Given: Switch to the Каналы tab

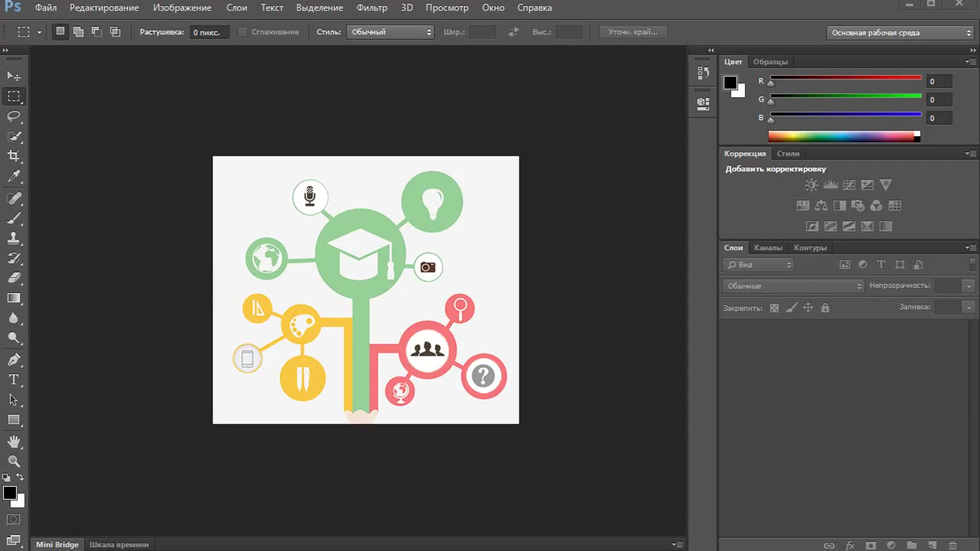Looking at the screenshot, I should point(768,248).
